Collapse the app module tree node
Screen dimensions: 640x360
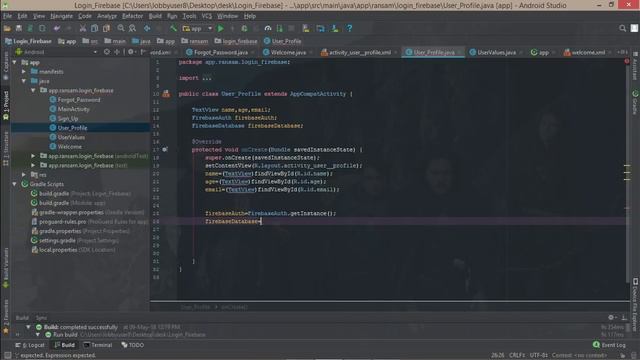(x=15, y=62)
